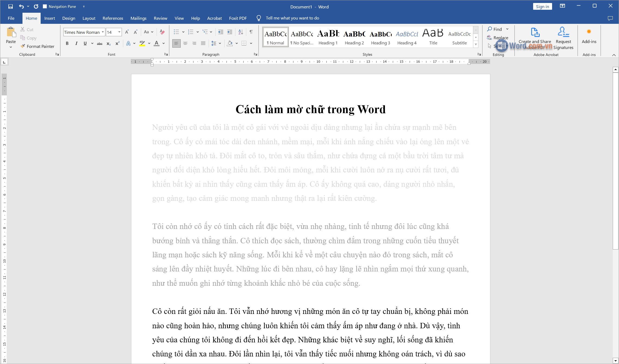Expand the bullets list dropdown
Image resolution: width=619 pixels, height=364 pixels.
click(x=183, y=32)
